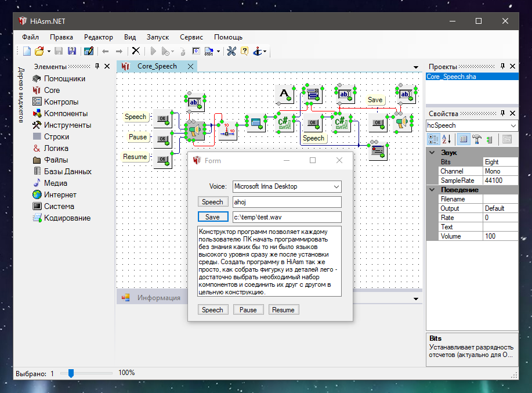The height and width of the screenshot is (393, 532).
Task: Click the black X delete toolbar icon
Action: [136, 51]
